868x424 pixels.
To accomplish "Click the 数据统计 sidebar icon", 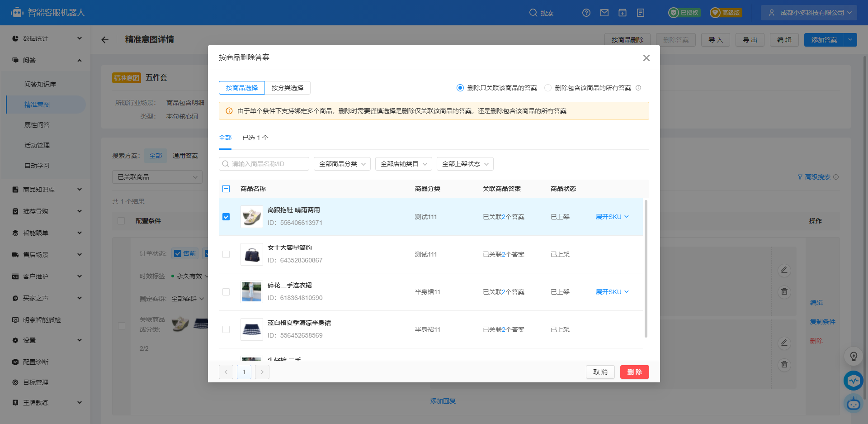I will [15, 38].
